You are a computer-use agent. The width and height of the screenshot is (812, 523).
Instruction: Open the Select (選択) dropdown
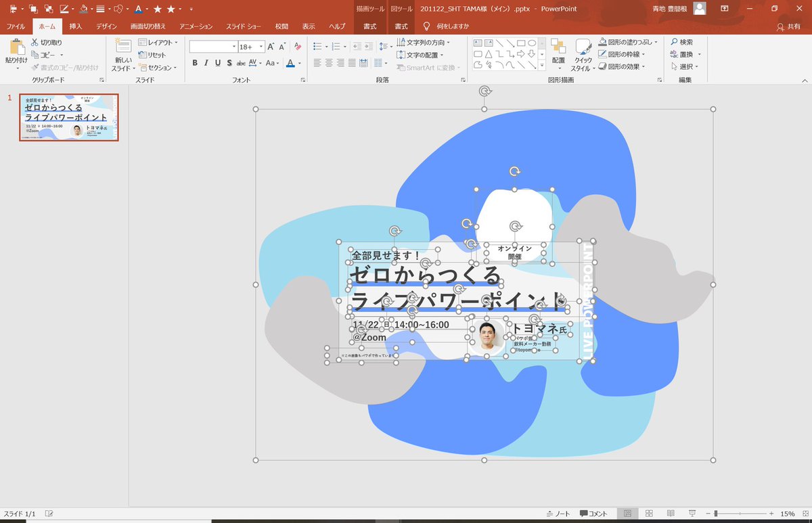685,66
